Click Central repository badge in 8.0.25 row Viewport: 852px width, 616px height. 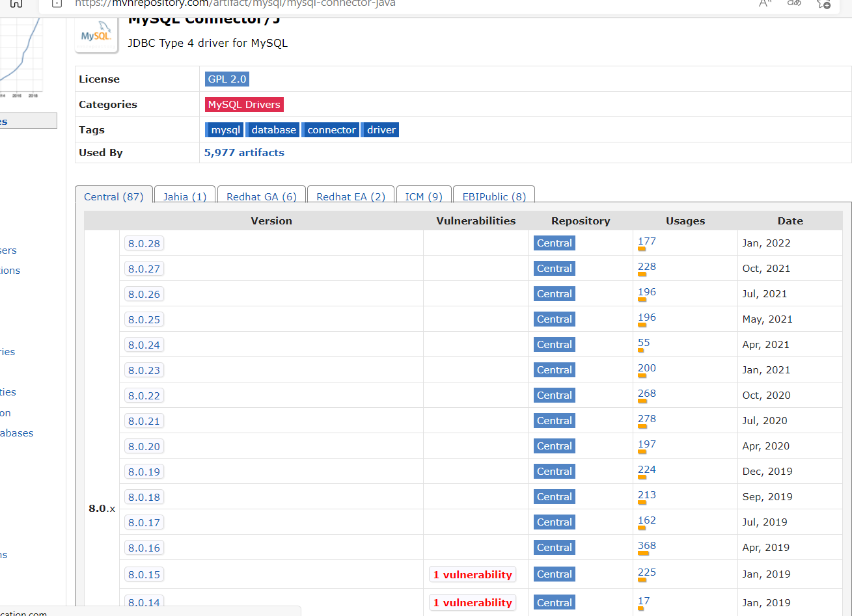point(555,319)
